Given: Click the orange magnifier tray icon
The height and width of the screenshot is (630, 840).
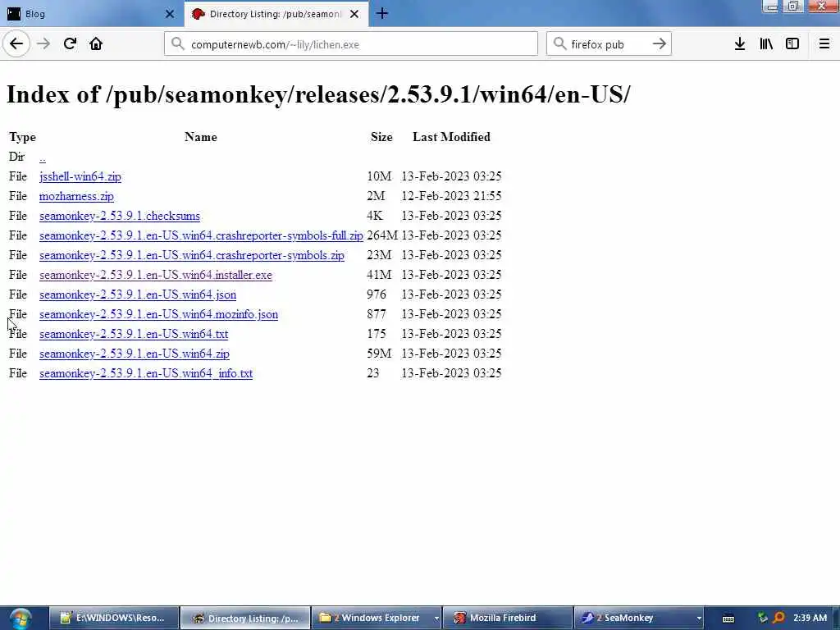Looking at the screenshot, I should [x=778, y=618].
